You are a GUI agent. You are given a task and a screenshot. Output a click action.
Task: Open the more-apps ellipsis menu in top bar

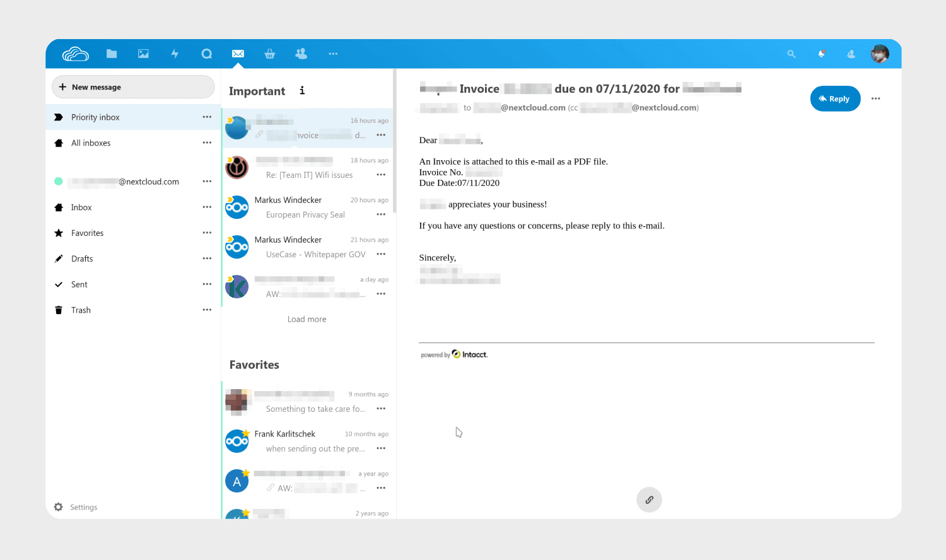[333, 54]
